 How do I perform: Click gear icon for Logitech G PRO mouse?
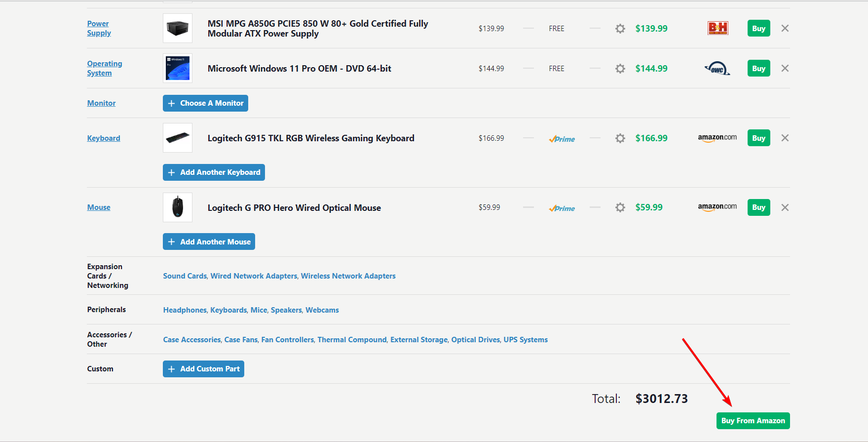(x=620, y=207)
